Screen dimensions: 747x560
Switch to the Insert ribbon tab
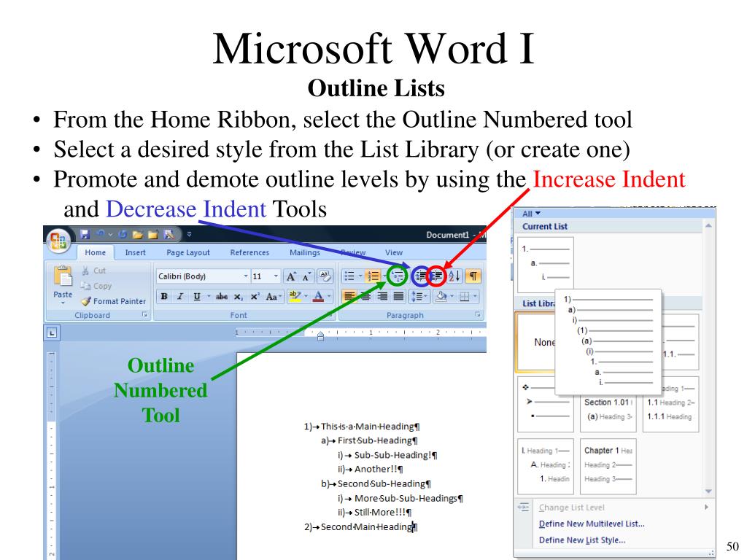coord(135,252)
